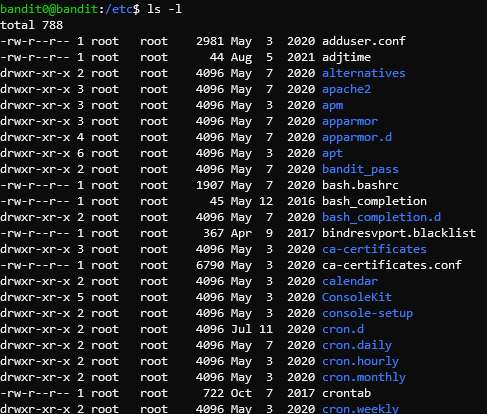Screen dimensions: 487x414
Task: Select the ca-certificates directory name
Action: click(374, 249)
